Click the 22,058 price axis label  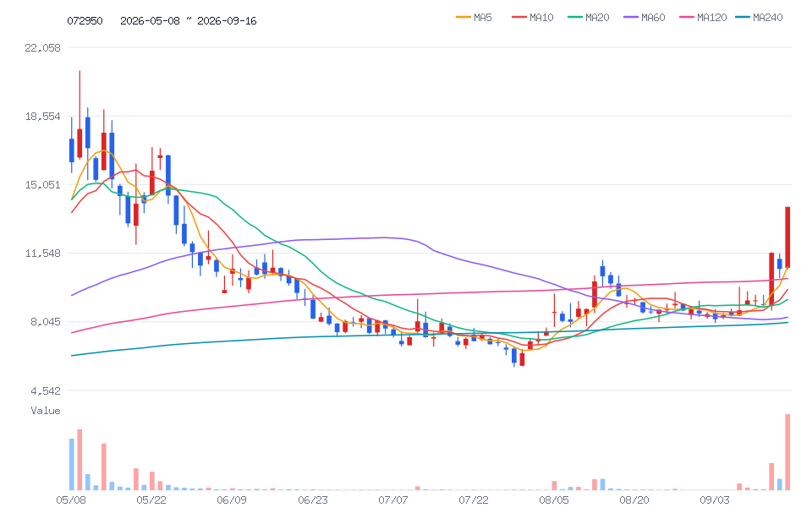click(x=42, y=47)
